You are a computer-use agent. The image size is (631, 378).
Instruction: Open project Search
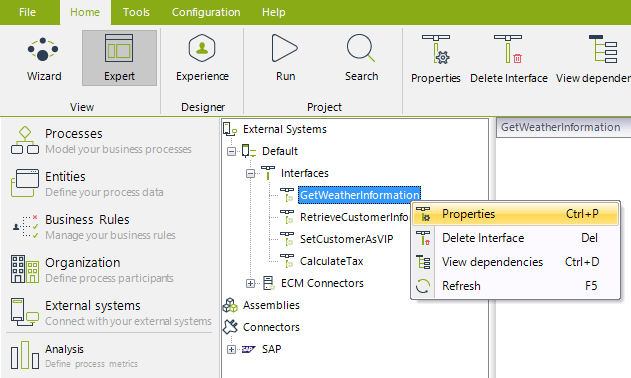[361, 58]
